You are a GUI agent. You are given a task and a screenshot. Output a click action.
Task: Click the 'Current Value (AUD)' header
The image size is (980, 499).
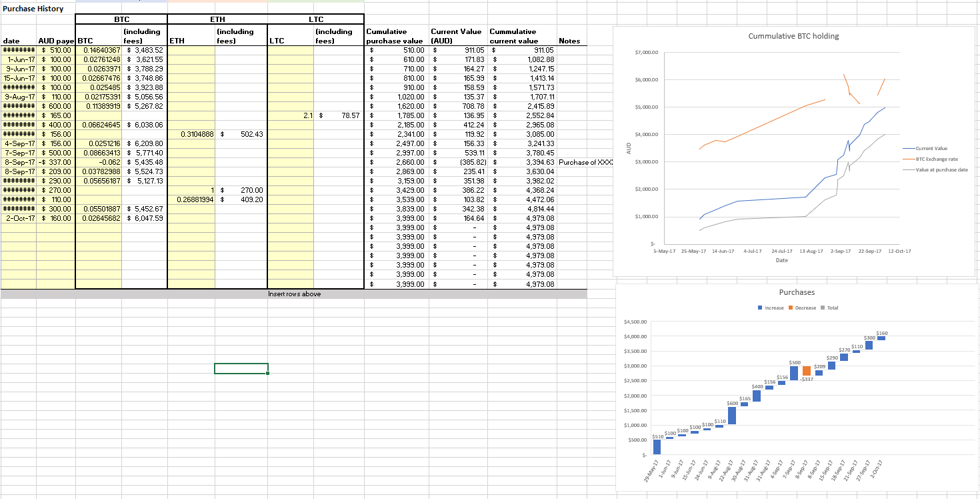[457, 36]
